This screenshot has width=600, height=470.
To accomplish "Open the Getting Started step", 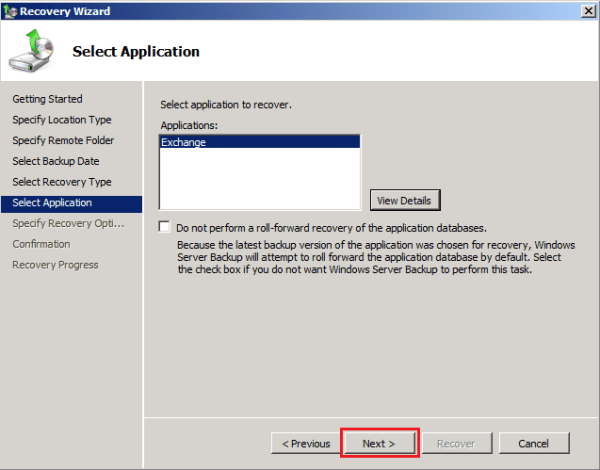I will 47,99.
